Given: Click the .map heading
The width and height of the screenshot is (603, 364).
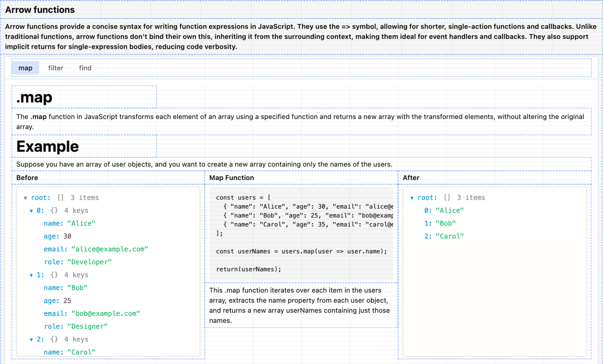Looking at the screenshot, I should tap(34, 97).
